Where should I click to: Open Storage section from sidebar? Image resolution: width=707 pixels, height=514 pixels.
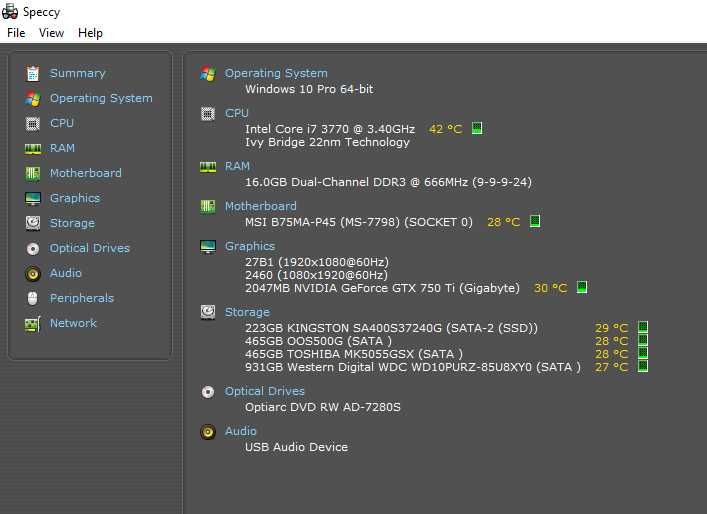(x=72, y=223)
